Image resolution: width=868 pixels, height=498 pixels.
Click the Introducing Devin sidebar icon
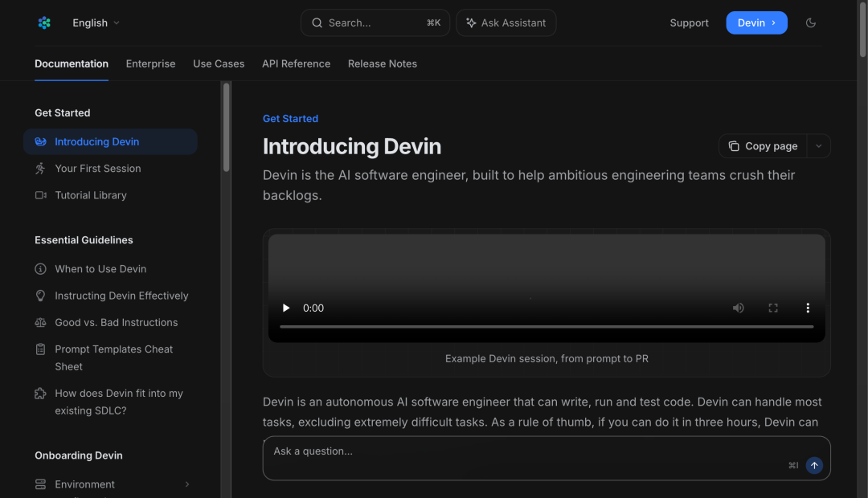pos(40,141)
